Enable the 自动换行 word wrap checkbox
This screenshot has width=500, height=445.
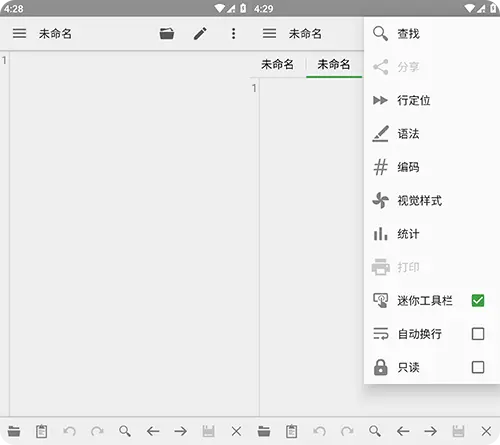coord(478,334)
